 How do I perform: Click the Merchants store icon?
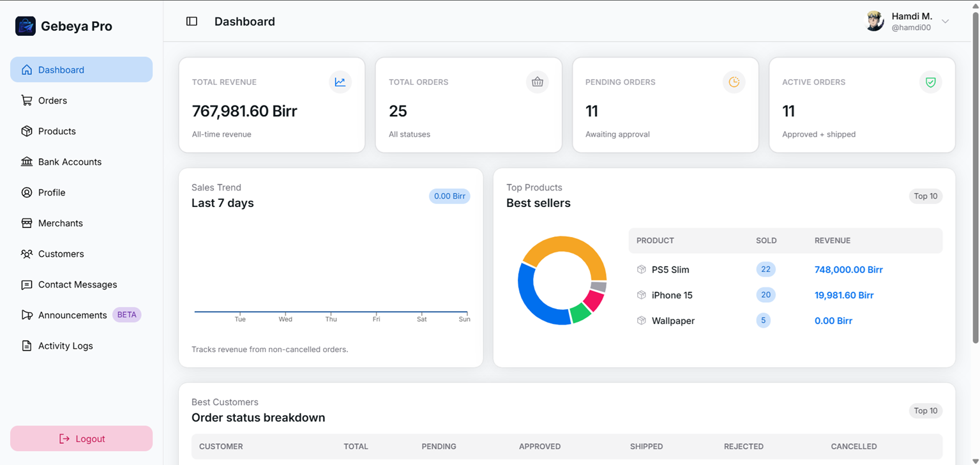27,223
